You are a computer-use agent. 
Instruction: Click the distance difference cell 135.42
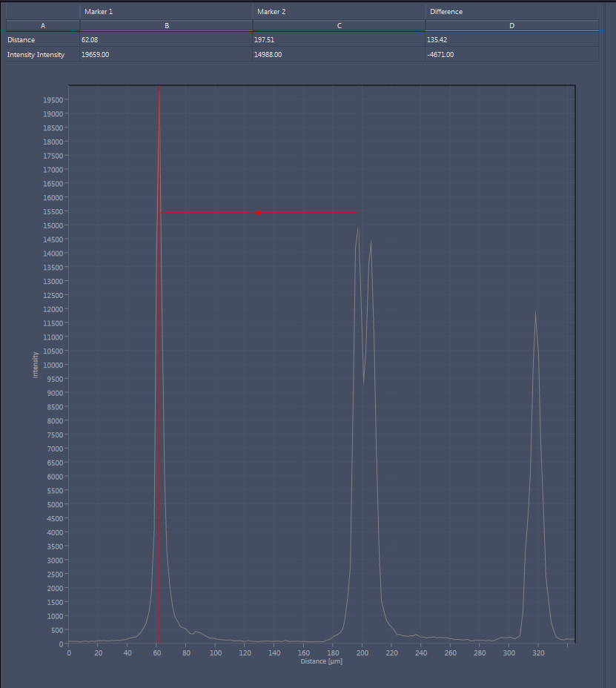[x=437, y=39]
